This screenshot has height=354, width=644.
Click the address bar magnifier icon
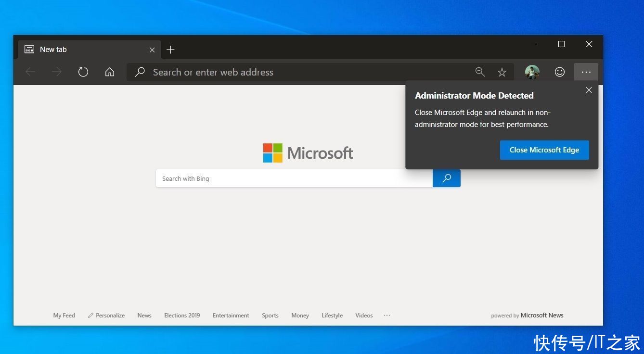click(140, 72)
